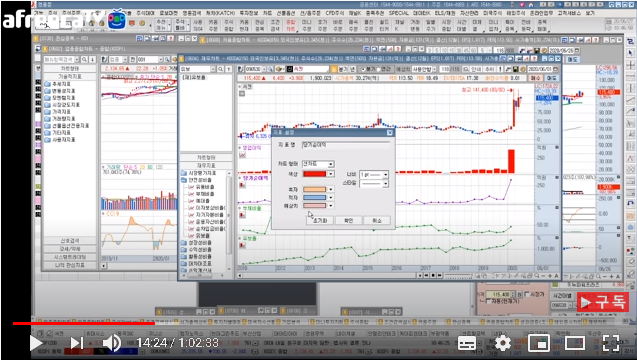Open the 해외주식 menu
Screen dimensions: 637x360
(x=515, y=13)
